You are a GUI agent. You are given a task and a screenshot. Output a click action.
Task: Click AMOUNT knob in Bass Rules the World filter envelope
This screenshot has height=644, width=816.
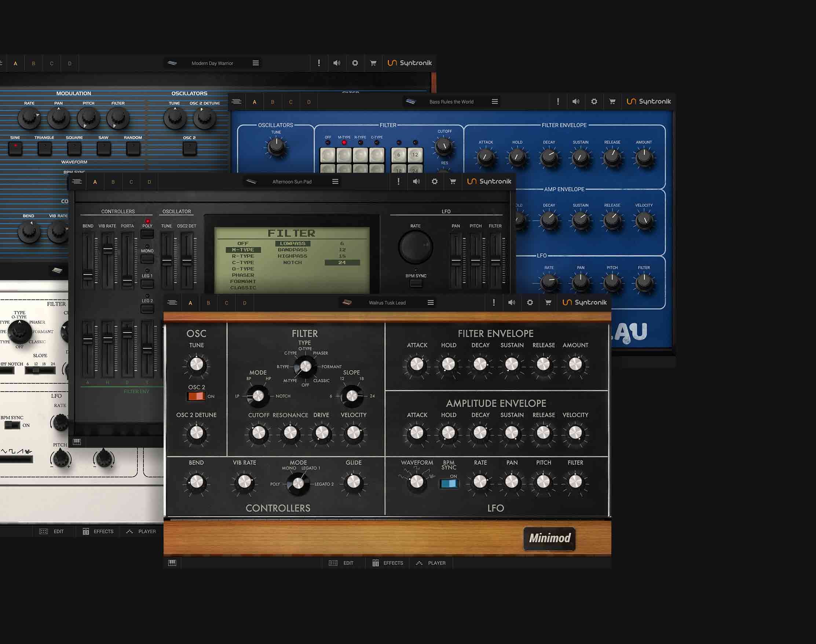tap(644, 158)
